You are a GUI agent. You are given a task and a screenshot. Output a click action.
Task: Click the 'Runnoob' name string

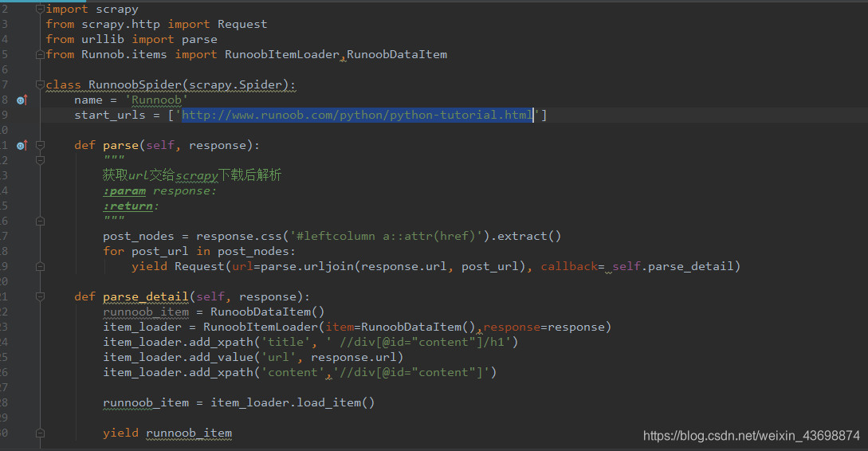point(156,100)
